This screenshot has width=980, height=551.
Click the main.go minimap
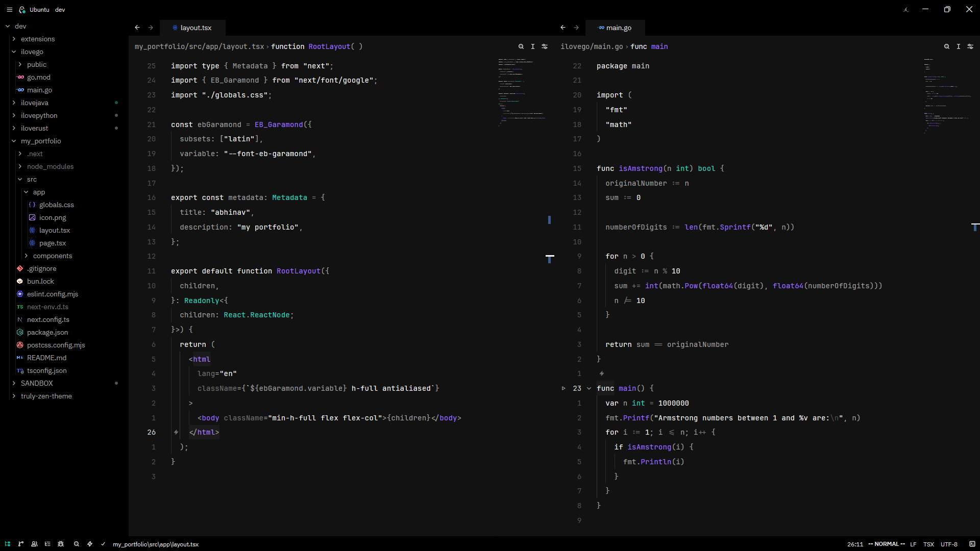(947, 96)
